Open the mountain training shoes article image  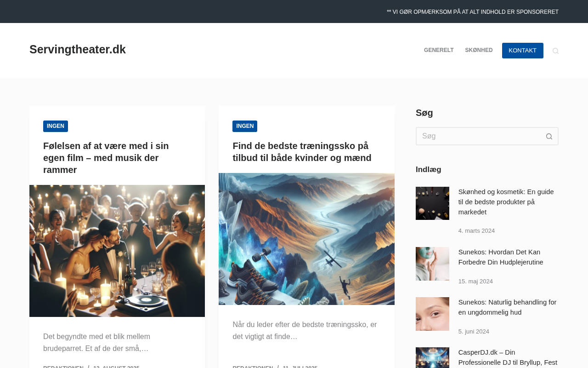(x=306, y=239)
